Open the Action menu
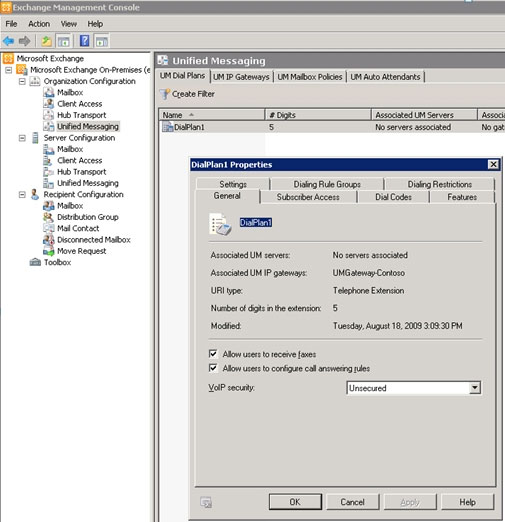 (x=39, y=24)
